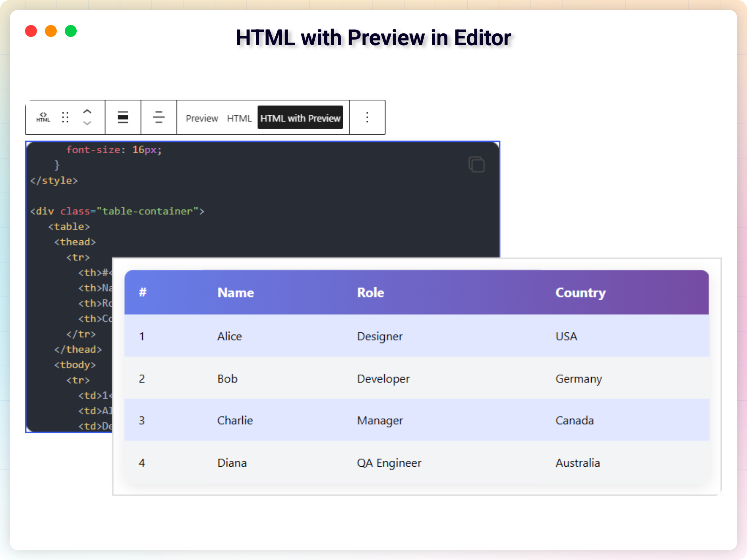The width and height of the screenshot is (747, 560).
Task: Move block up with the up chevron
Action: pyautogui.click(x=87, y=112)
